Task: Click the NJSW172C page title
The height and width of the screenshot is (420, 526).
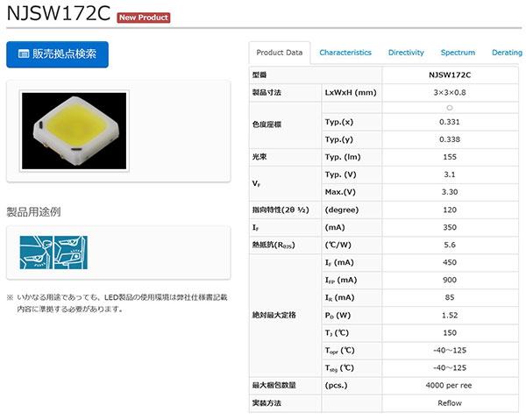Action: pos(57,16)
